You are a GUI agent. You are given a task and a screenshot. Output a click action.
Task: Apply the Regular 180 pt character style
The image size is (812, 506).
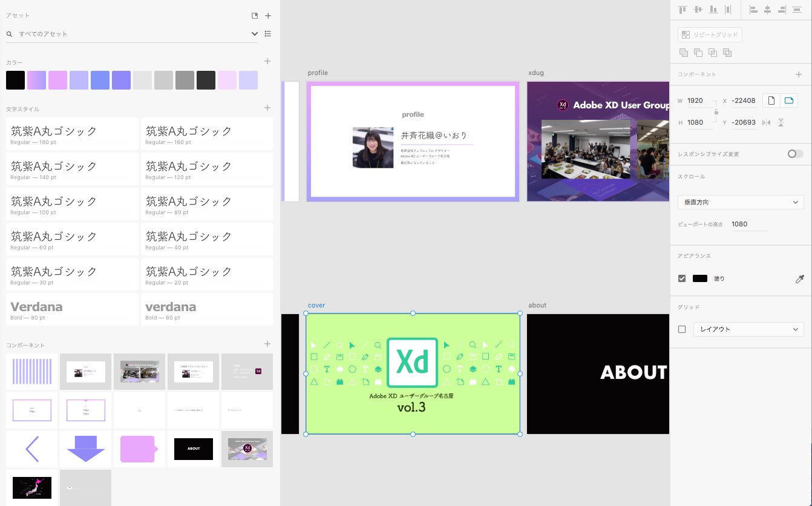click(72, 134)
